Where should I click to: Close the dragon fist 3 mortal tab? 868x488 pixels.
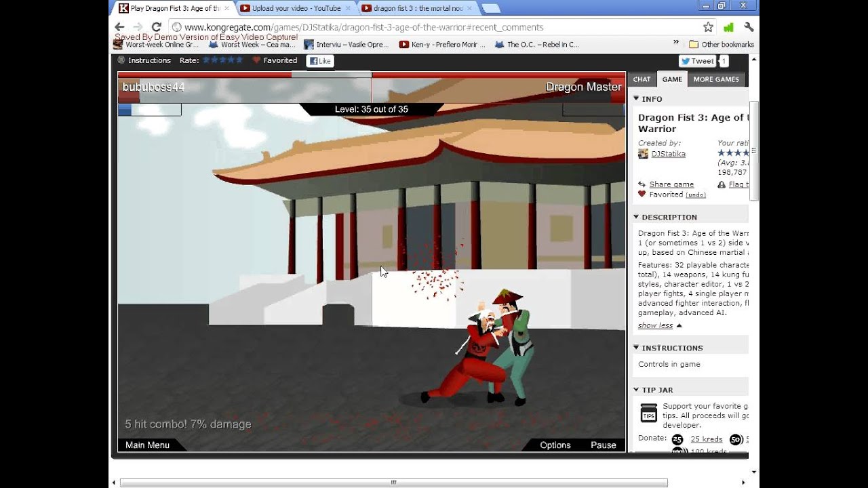click(469, 9)
